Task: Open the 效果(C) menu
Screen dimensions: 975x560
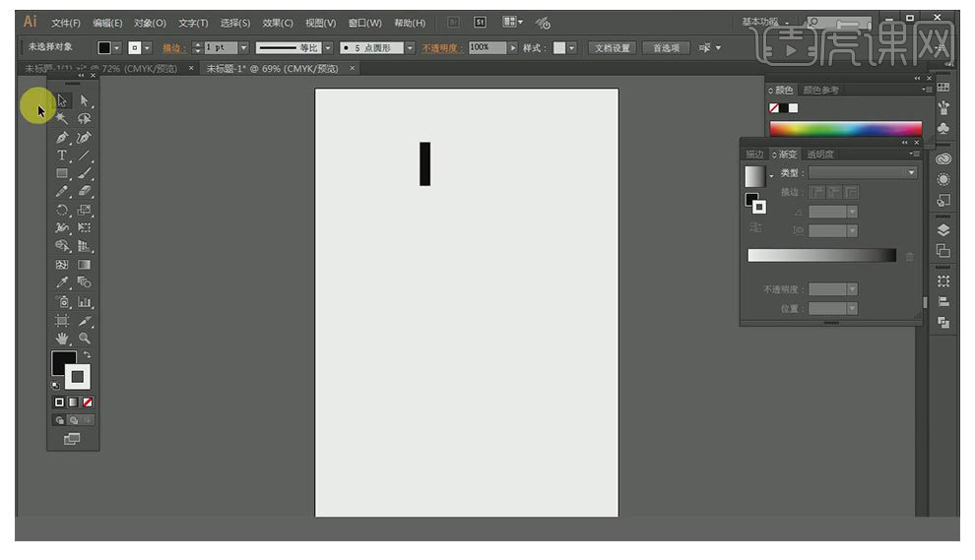Action: tap(280, 23)
